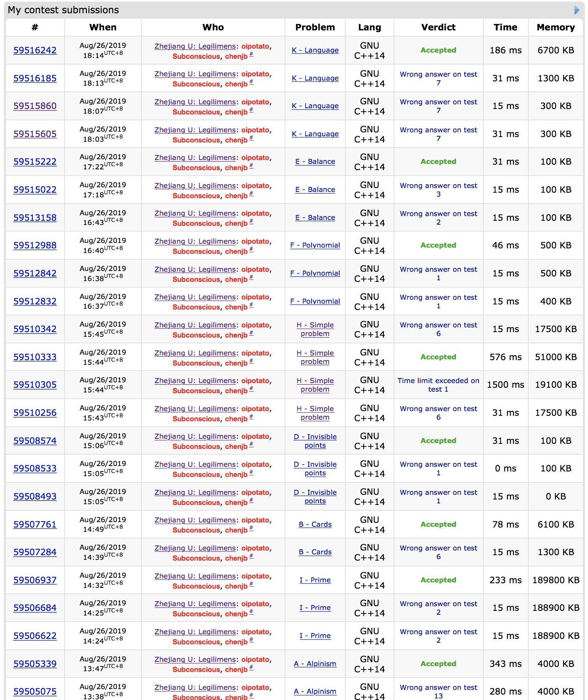Open submission 59516242
The height and width of the screenshot is (700, 588).
point(35,50)
